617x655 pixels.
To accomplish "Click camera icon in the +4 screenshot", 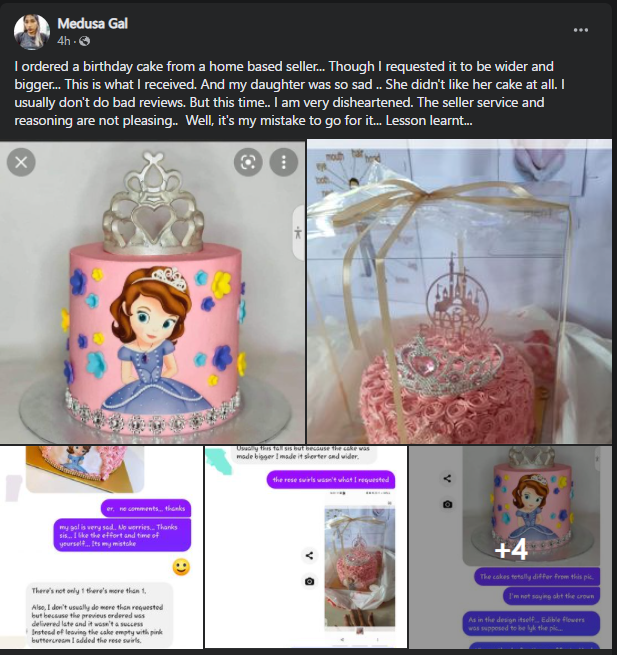I will [x=447, y=504].
